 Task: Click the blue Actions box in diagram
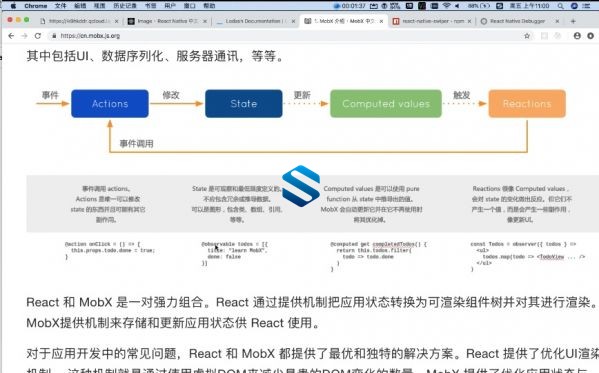[110, 104]
